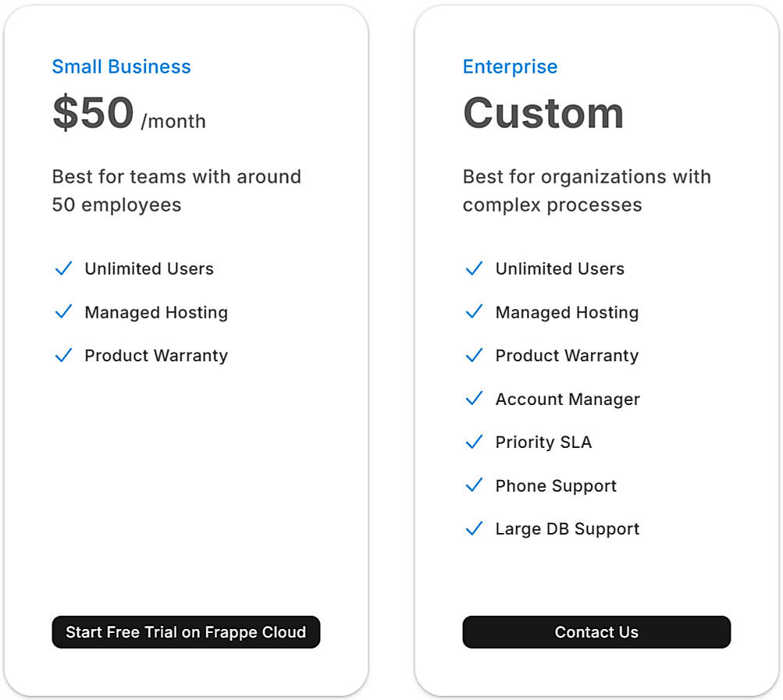783x700 pixels.
Task: Select the Enterprise plan heading
Action: point(510,67)
